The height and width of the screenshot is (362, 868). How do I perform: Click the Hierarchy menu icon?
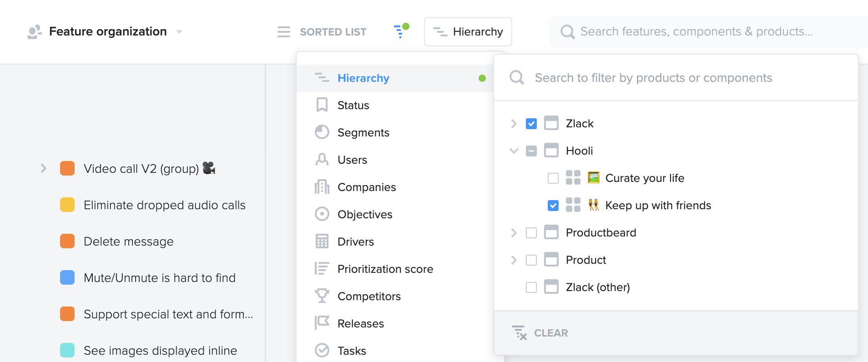pos(322,78)
